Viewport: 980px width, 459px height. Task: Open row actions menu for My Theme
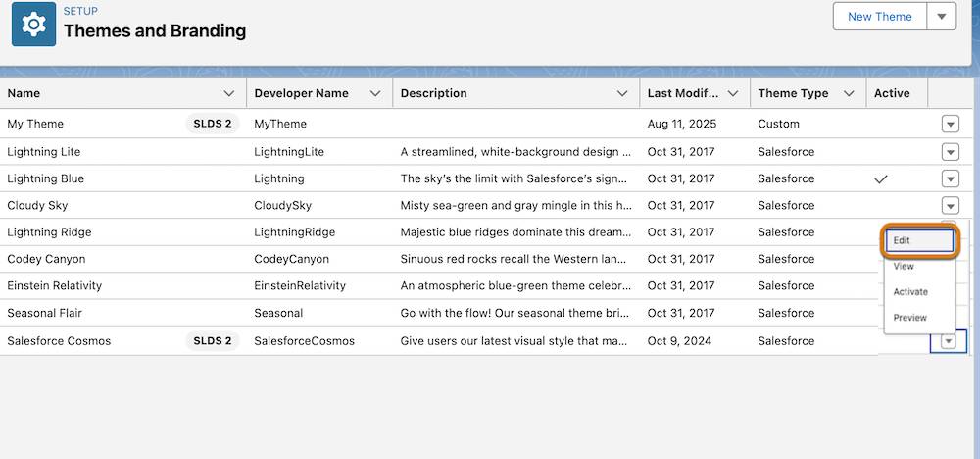coord(950,125)
